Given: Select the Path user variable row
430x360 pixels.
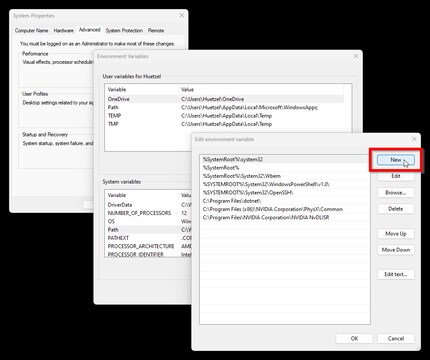Looking at the screenshot, I should point(224,107).
